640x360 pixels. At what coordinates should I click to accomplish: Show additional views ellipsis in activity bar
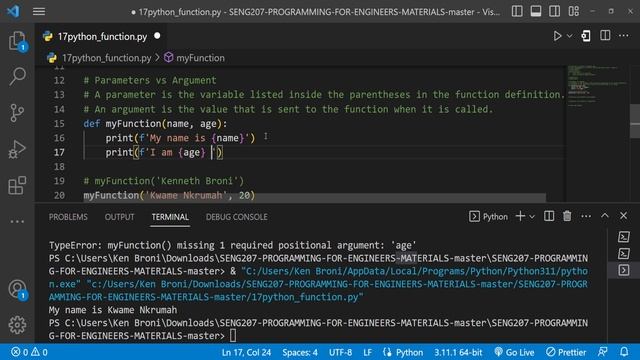17,222
